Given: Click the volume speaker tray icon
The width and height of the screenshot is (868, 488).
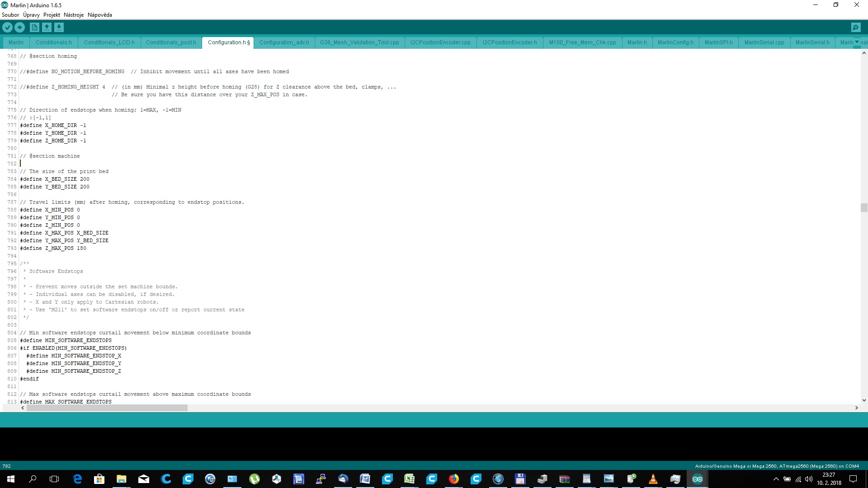Looking at the screenshot, I should (808, 479).
